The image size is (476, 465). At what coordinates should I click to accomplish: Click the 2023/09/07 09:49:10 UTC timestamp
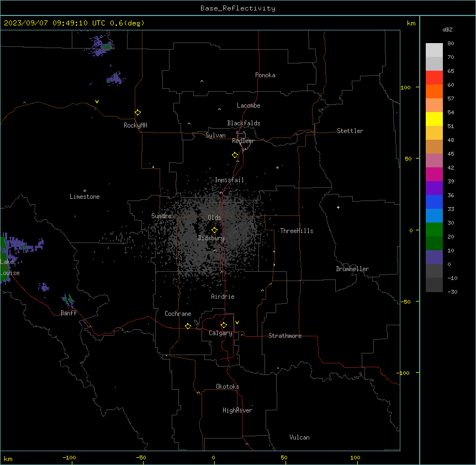click(x=55, y=23)
